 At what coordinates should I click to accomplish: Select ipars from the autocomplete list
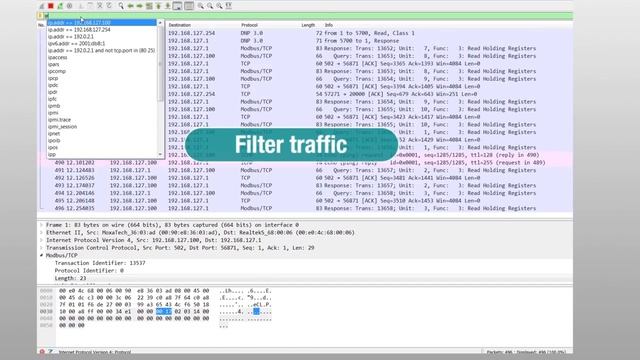102,64
